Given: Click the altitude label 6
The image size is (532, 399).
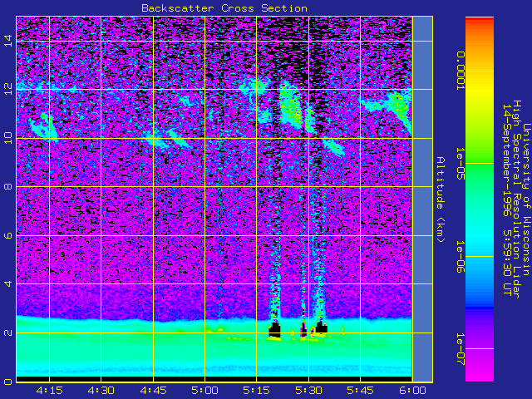Looking at the screenshot, I should (x=8, y=235).
